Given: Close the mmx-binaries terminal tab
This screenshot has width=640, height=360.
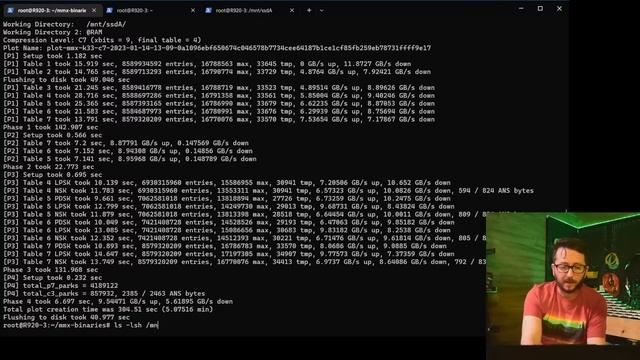Looking at the screenshot, I should 94,10.
